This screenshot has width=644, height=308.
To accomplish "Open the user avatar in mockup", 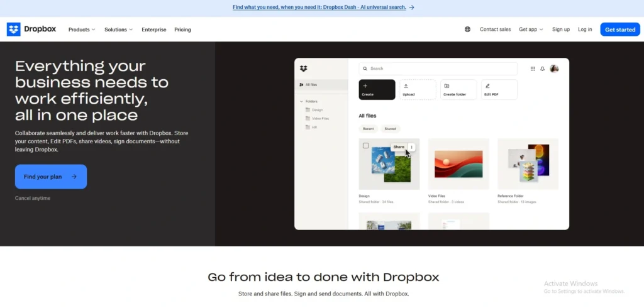I will click(x=554, y=69).
